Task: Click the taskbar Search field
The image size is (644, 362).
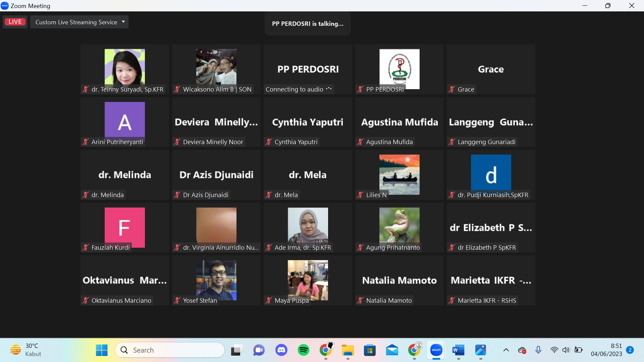Action: [x=170, y=350]
